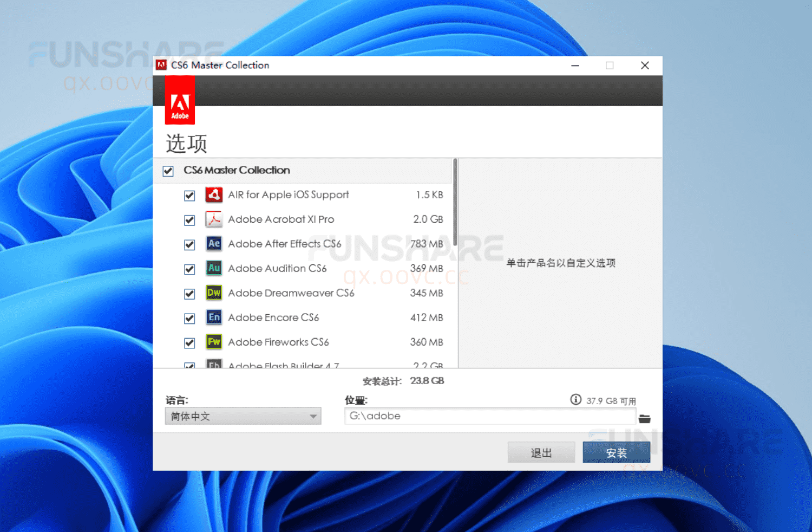Select the Adobe Acrobat XI Pro product name
The image size is (812, 532).
tap(281, 219)
